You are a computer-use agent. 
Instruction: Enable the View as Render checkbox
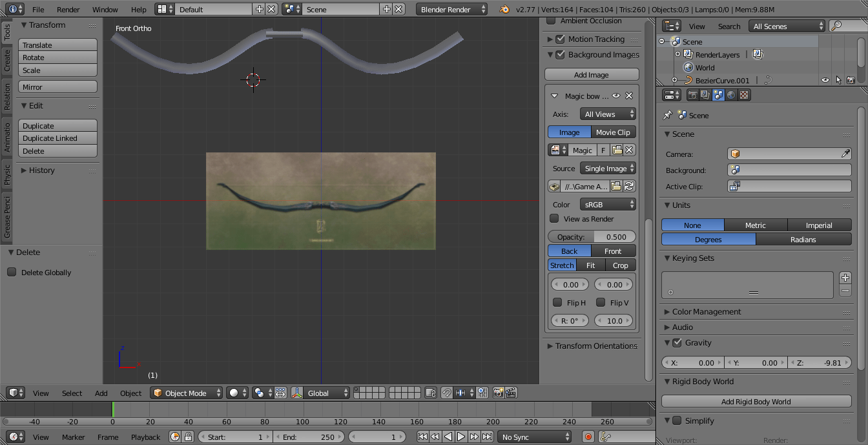[x=554, y=218]
